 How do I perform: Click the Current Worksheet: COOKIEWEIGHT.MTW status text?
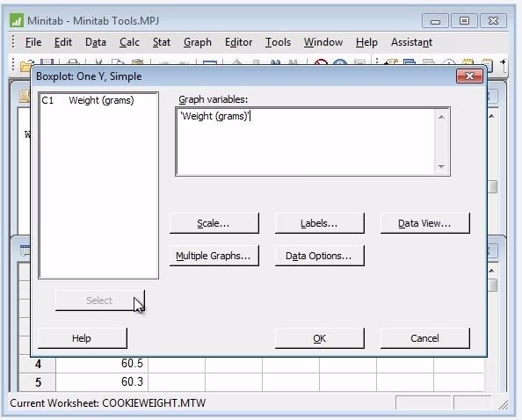(108, 403)
